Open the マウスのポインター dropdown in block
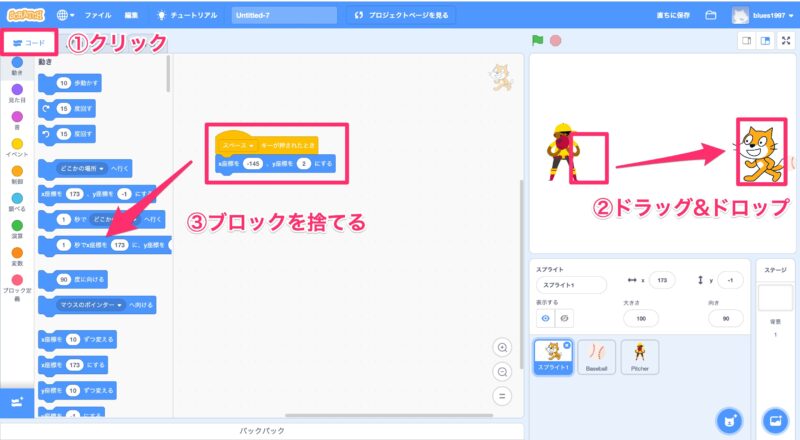Image resolution: width=800 pixels, height=440 pixels. coord(119,304)
